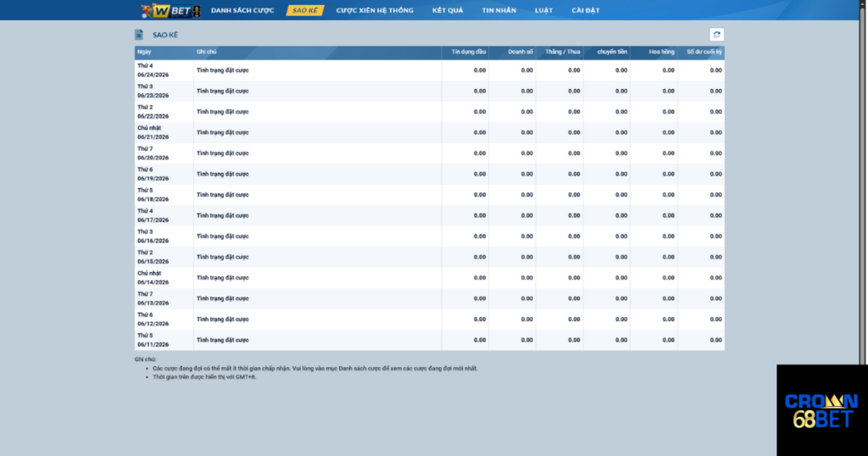Click chuyển tiền value for 06/19/2026
The height and width of the screenshot is (456, 868).
pos(621,174)
